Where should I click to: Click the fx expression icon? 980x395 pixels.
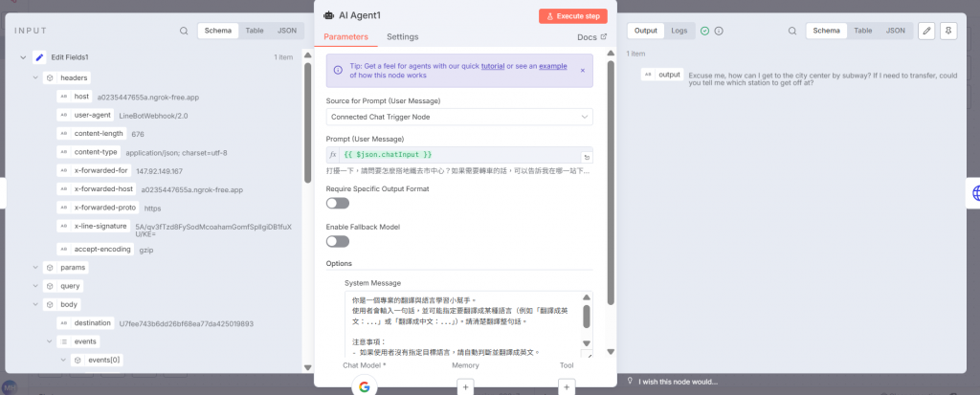pyautogui.click(x=333, y=154)
